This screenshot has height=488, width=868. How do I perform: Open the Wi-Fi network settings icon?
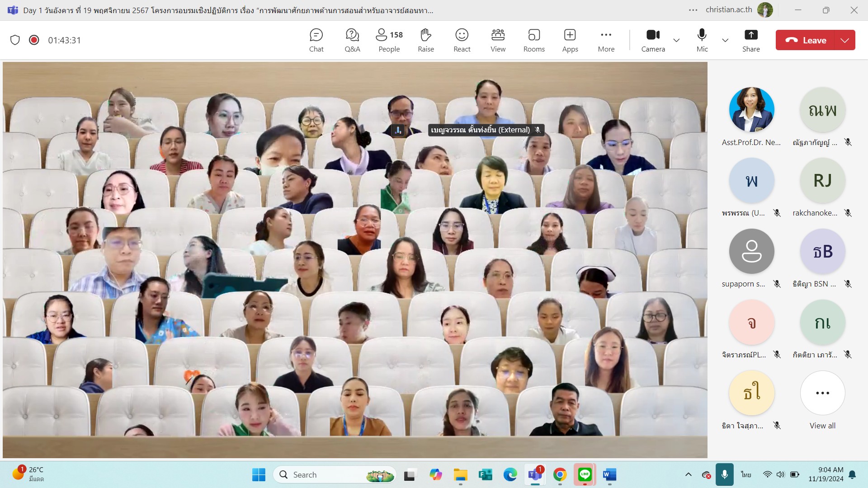767,474
